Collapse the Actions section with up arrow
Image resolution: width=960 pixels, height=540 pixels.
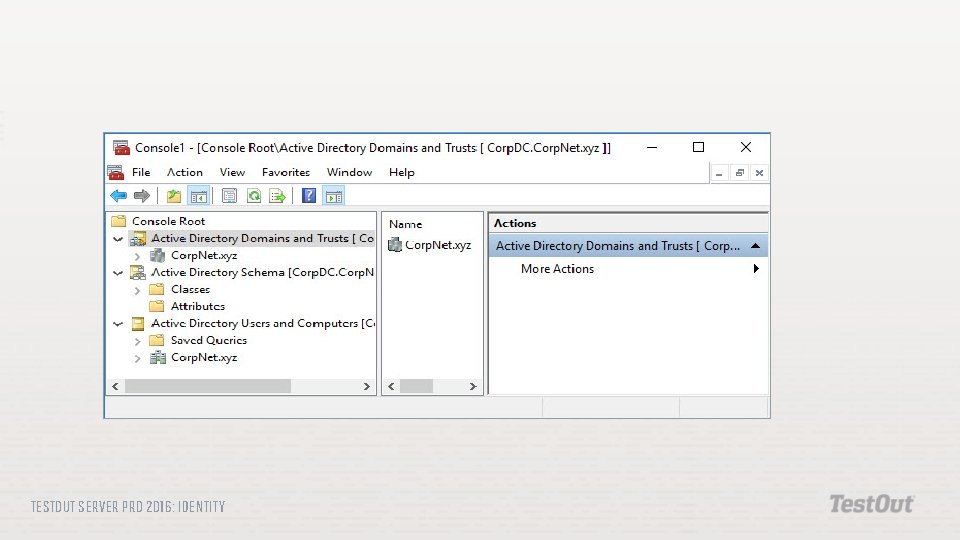pos(756,246)
